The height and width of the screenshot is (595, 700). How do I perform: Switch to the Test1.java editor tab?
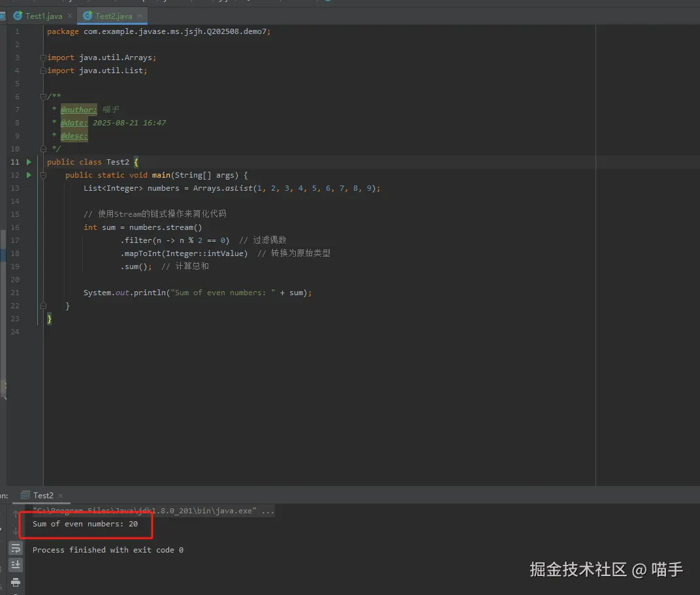click(43, 16)
